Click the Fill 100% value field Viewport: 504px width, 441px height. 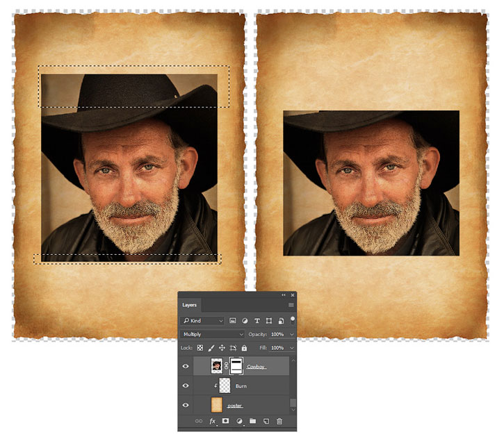click(277, 348)
